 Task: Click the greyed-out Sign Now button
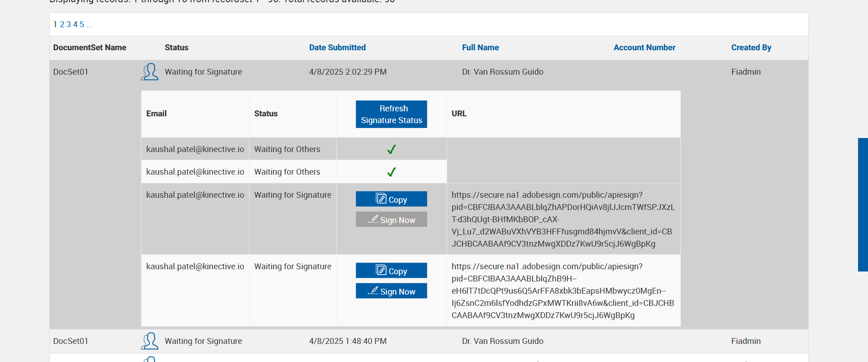click(391, 219)
